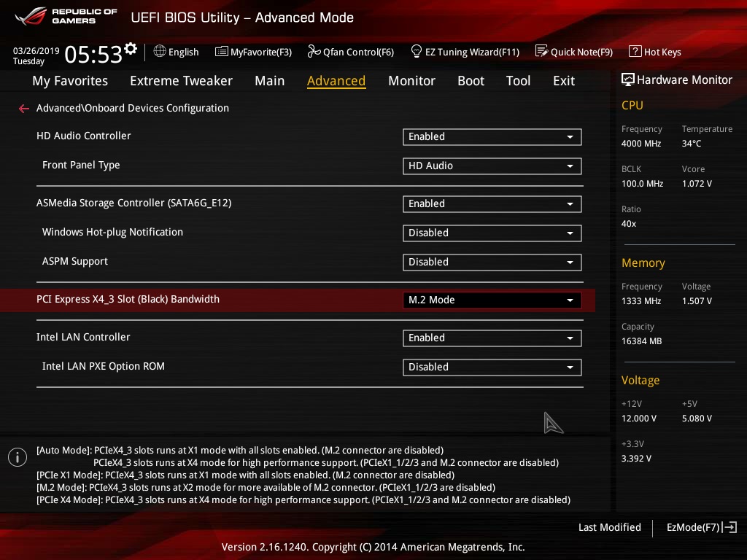Viewport: 747px width, 560px height.
Task: Click memory capacity 16384 MB
Action: pyautogui.click(x=642, y=341)
